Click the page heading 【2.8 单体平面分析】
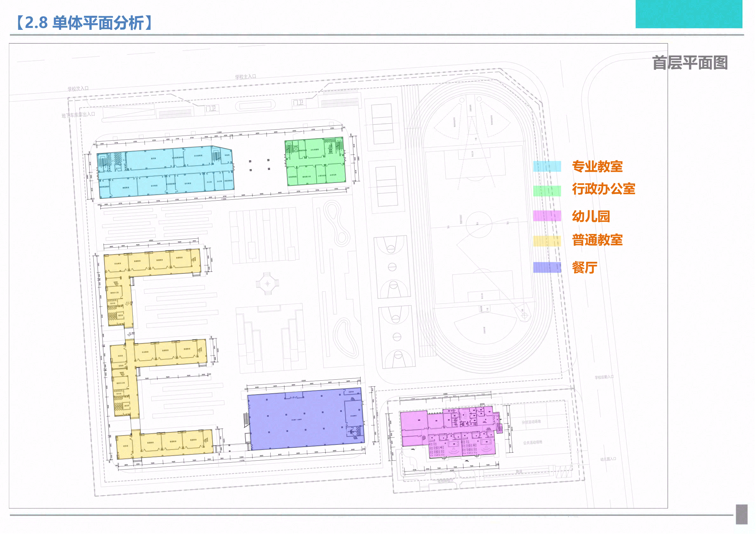The height and width of the screenshot is (534, 756). (x=84, y=23)
